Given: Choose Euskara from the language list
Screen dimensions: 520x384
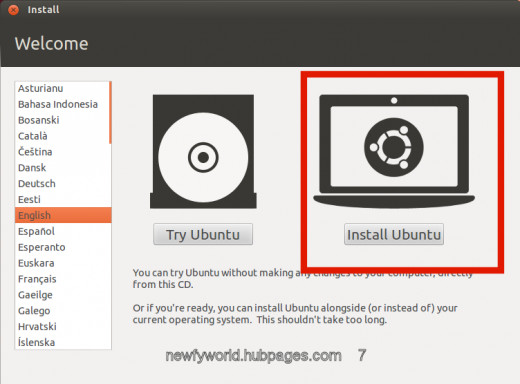Looking at the screenshot, I should (62, 263).
